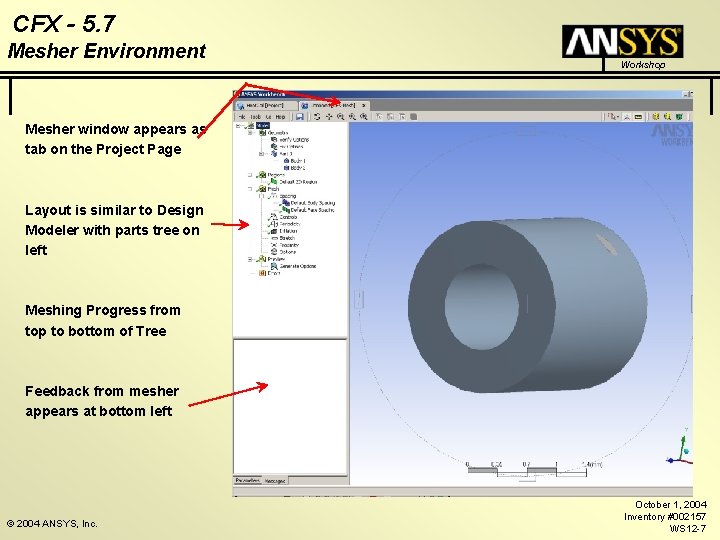
Task: Click the first yellow view icon at toolbar right
Action: click(656, 117)
